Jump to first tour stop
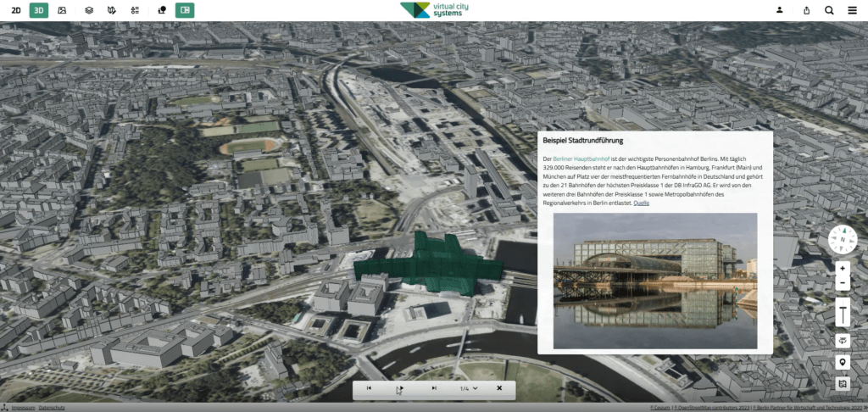The width and height of the screenshot is (868, 412). tap(370, 388)
